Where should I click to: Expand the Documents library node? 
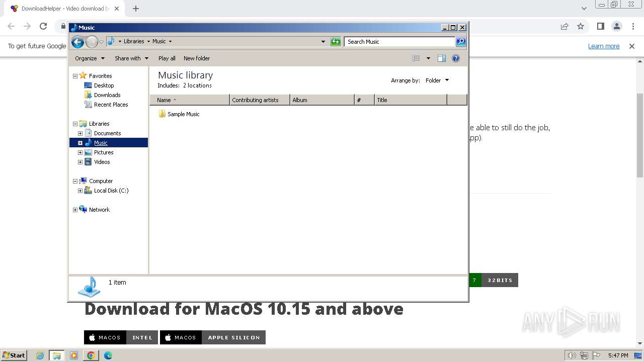(x=80, y=133)
